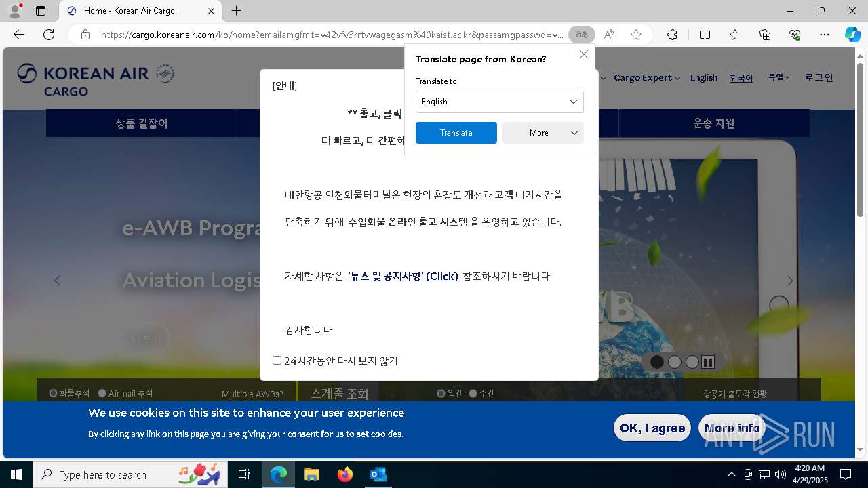Screen dimensions: 868x488
Task: Open 상품 길잡이 navigation menu
Action: [x=142, y=123]
